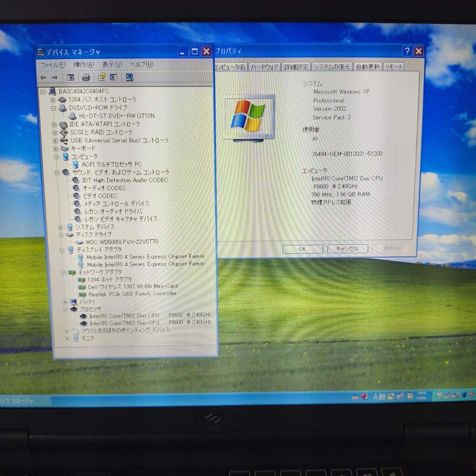Click the Print toolbar icon
The width and height of the screenshot is (476, 476).
86,77
